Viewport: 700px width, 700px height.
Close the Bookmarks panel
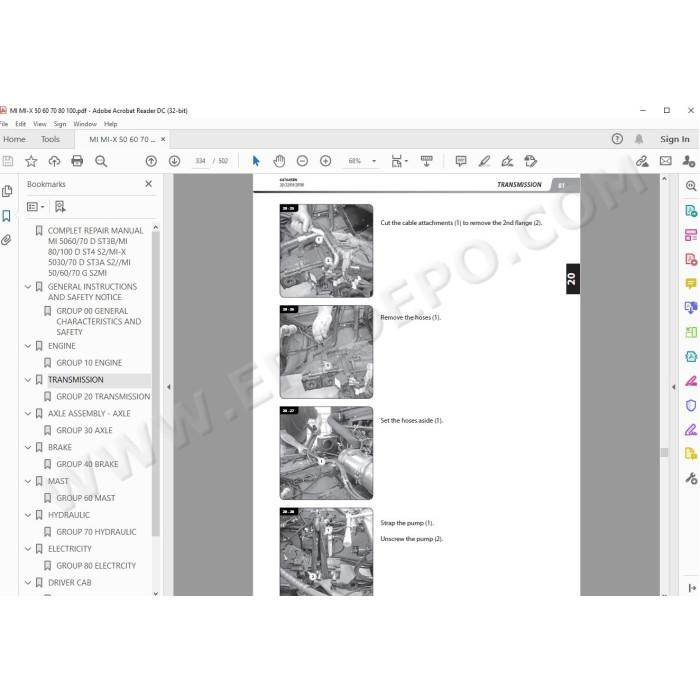pyautogui.click(x=149, y=183)
